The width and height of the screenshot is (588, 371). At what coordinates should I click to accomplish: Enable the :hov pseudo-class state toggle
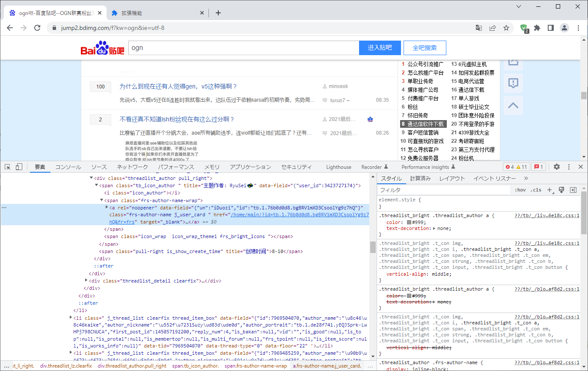pos(520,189)
